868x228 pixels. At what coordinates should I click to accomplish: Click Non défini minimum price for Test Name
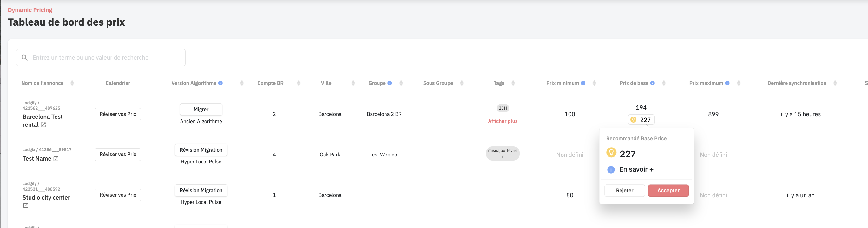(570, 155)
